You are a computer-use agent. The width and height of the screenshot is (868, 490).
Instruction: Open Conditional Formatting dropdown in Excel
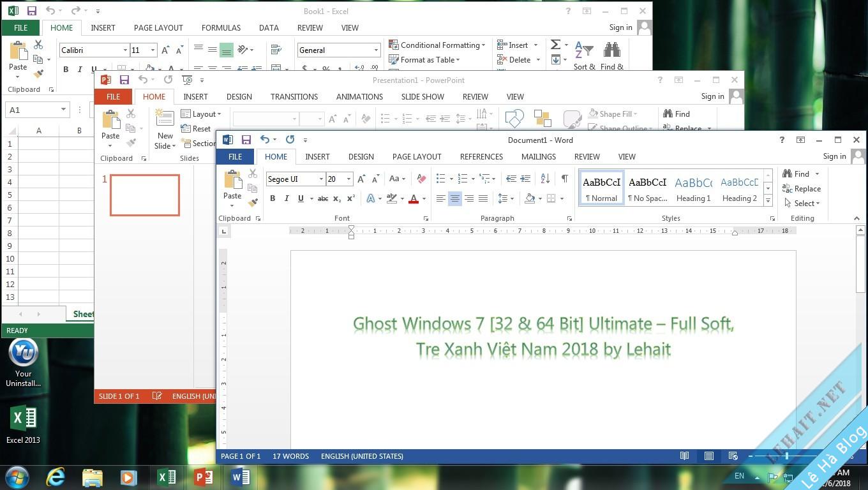[437, 45]
